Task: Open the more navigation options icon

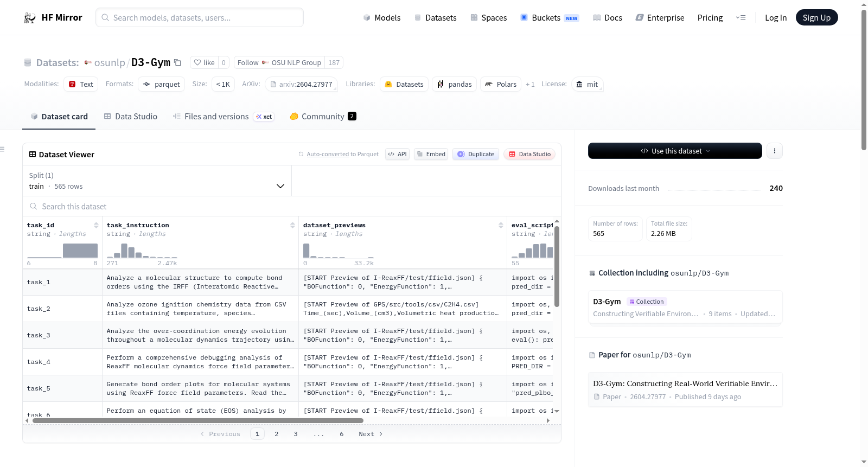Action: click(741, 17)
